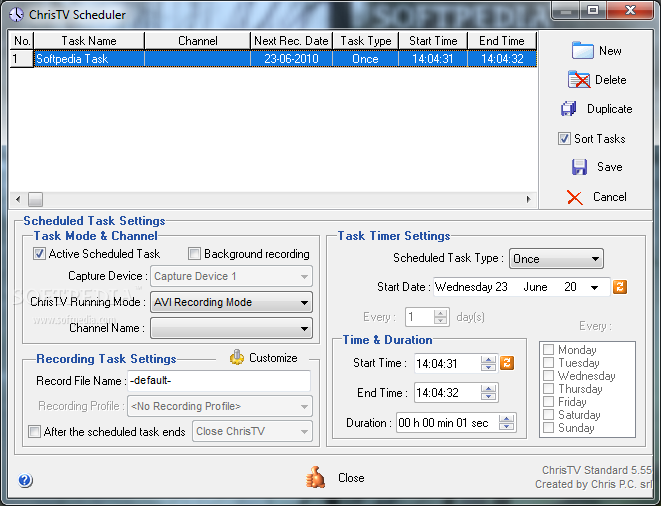
Task: Click the Record File Name input field
Action: coord(219,381)
